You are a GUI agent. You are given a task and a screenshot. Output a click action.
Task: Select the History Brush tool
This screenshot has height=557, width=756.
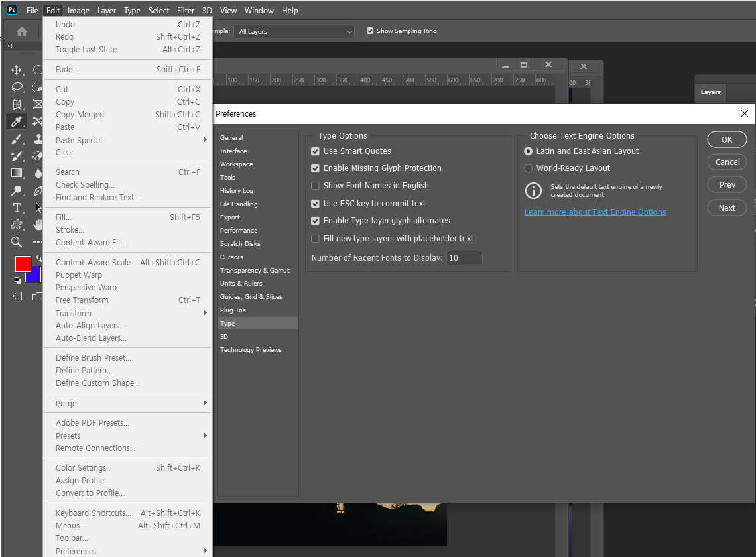pyautogui.click(x=17, y=156)
